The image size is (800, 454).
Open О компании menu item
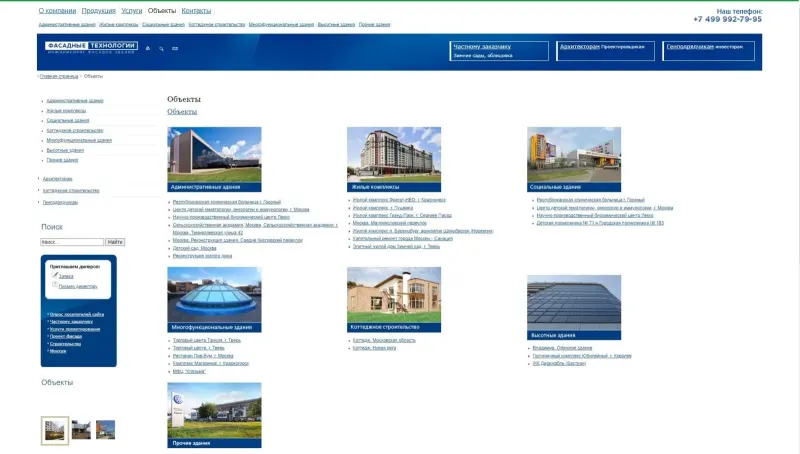[x=57, y=11]
